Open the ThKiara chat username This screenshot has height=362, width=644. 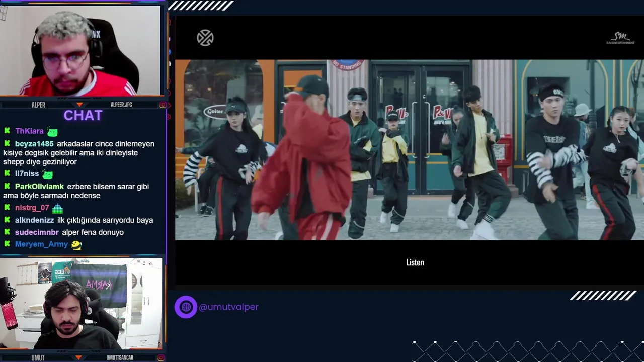29,131
